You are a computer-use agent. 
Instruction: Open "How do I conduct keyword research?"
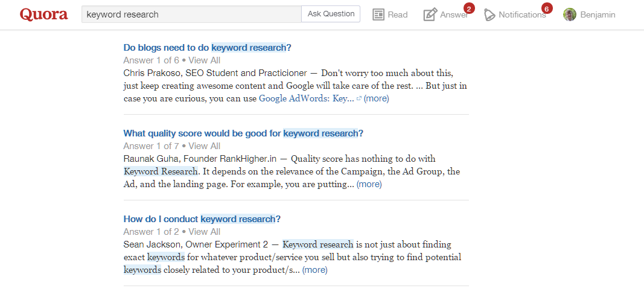202,219
